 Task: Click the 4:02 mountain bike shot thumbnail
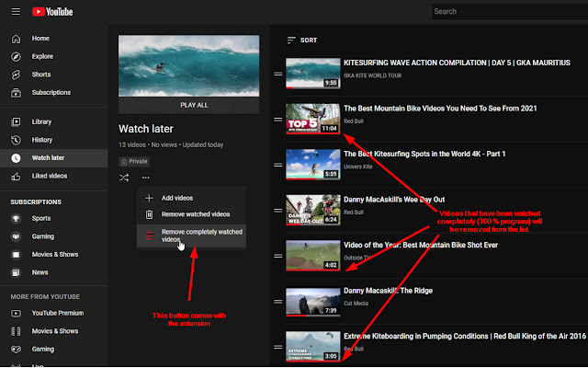pos(312,256)
